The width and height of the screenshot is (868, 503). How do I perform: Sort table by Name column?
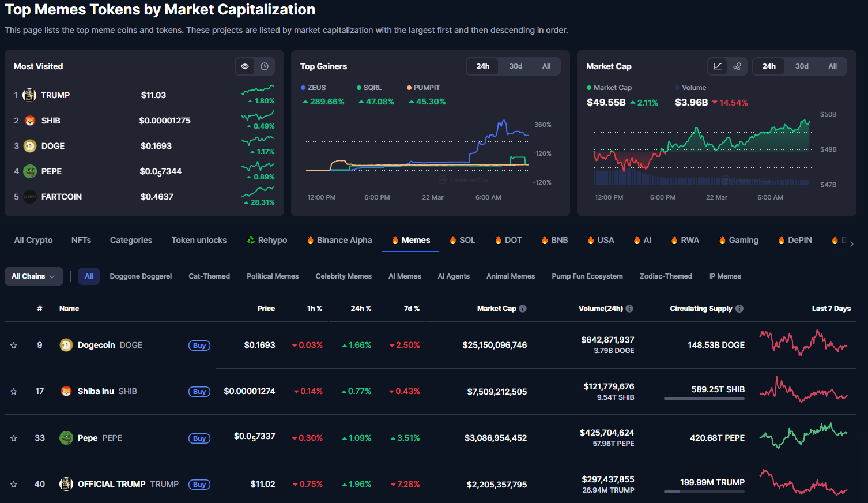(69, 309)
